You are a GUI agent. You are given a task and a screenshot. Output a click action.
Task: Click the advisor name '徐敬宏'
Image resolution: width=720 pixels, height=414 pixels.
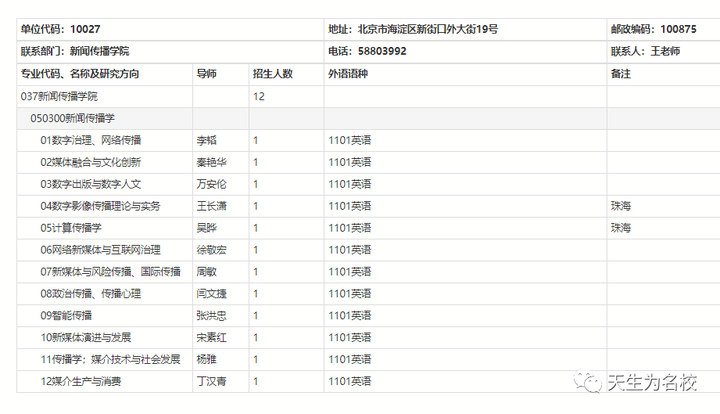[211, 250]
